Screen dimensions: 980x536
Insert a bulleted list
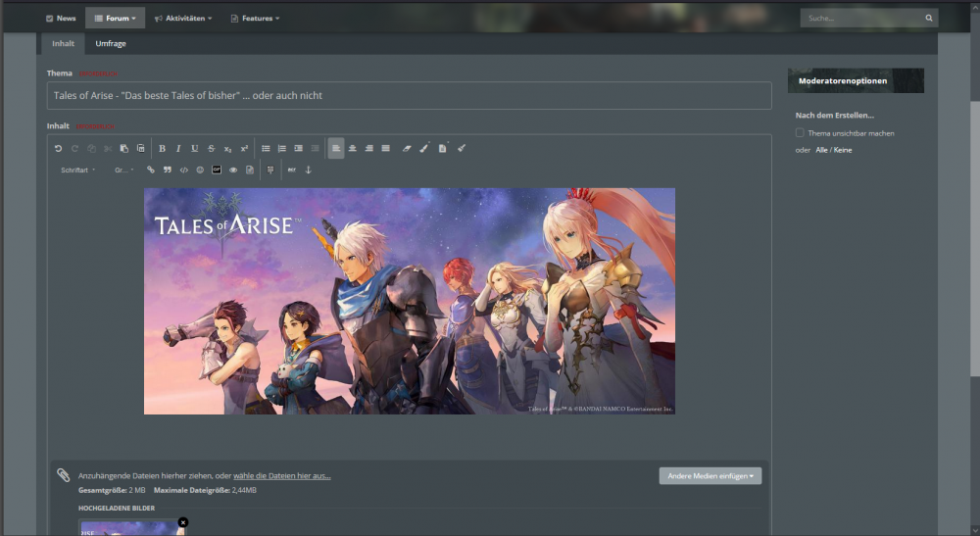point(266,148)
